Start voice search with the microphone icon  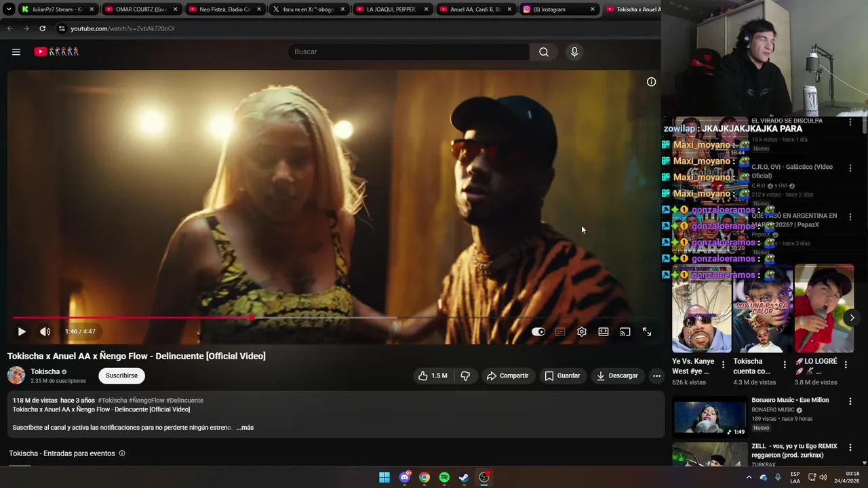[x=574, y=52]
